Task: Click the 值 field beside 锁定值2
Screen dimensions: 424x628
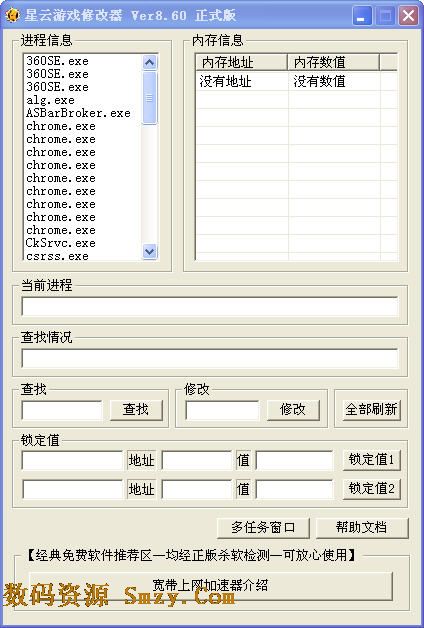Action: 294,489
